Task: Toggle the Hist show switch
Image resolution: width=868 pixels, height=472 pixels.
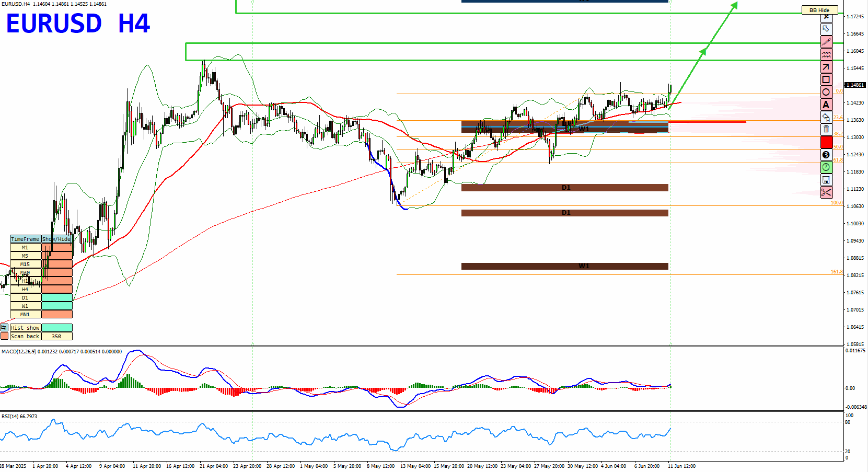Action: tap(56, 328)
